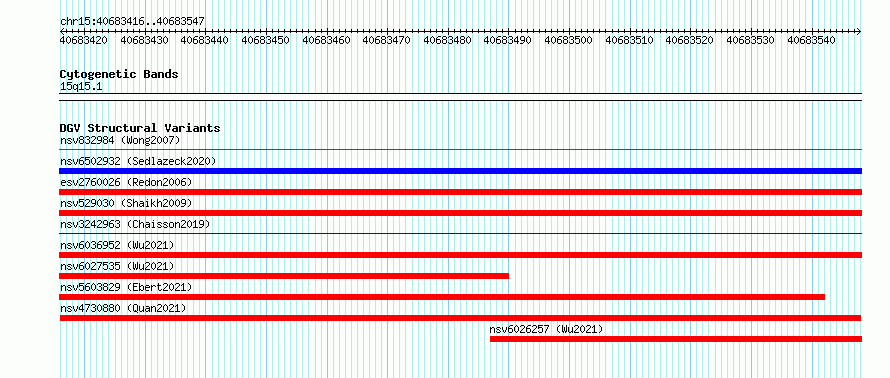
Task: Click the Cytogenetic Bands track title
Action: tap(119, 74)
